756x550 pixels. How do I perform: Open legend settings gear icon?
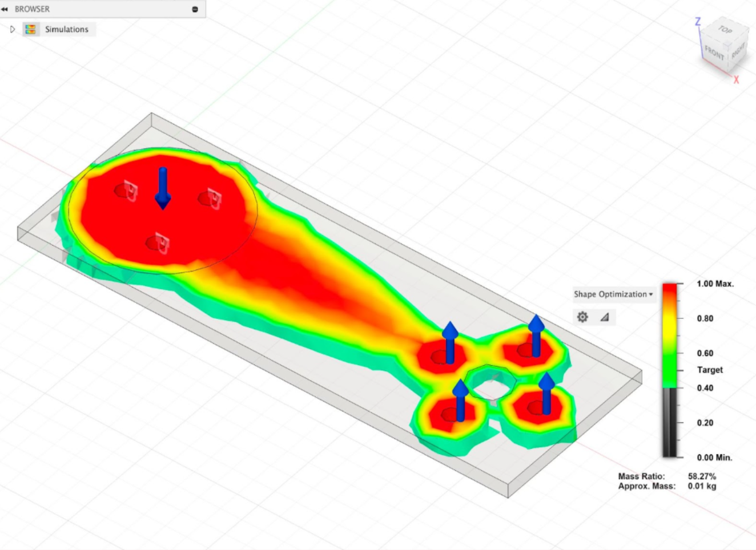[x=582, y=317]
